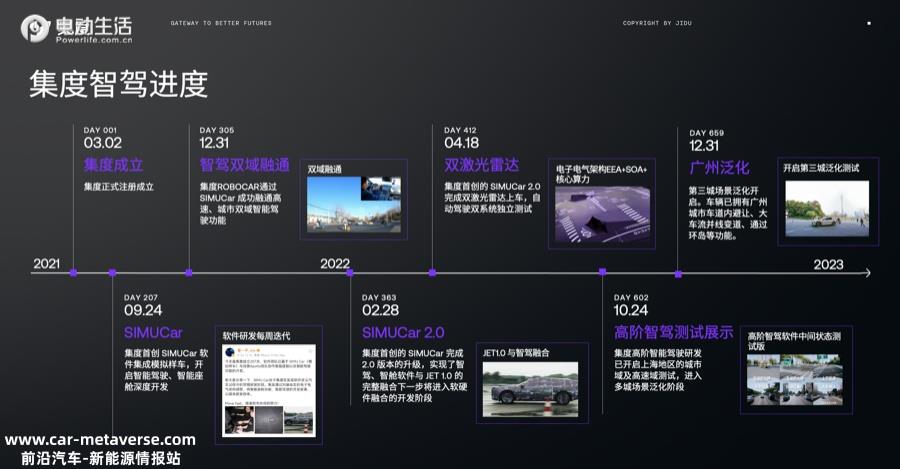This screenshot has height=469, width=900.
Task: Click the 2021 year label on timeline
Action: (x=46, y=263)
